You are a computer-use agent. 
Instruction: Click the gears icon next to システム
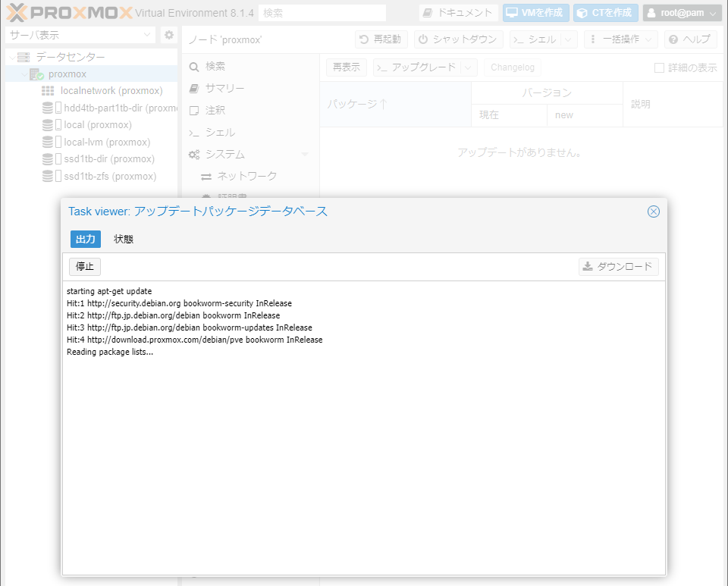click(x=194, y=155)
